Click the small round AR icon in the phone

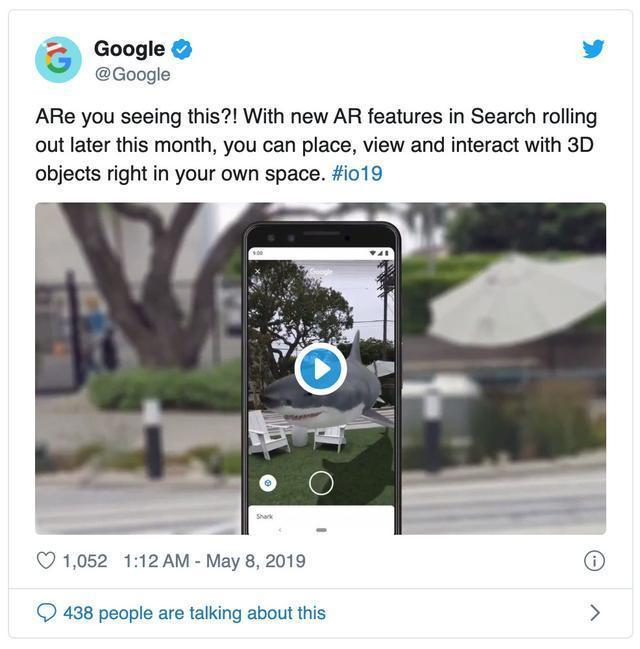268,483
